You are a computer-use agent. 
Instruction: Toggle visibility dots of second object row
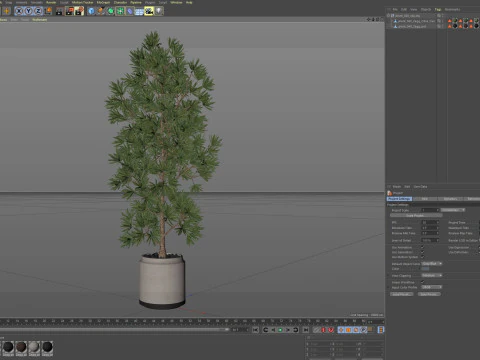click(443, 21)
